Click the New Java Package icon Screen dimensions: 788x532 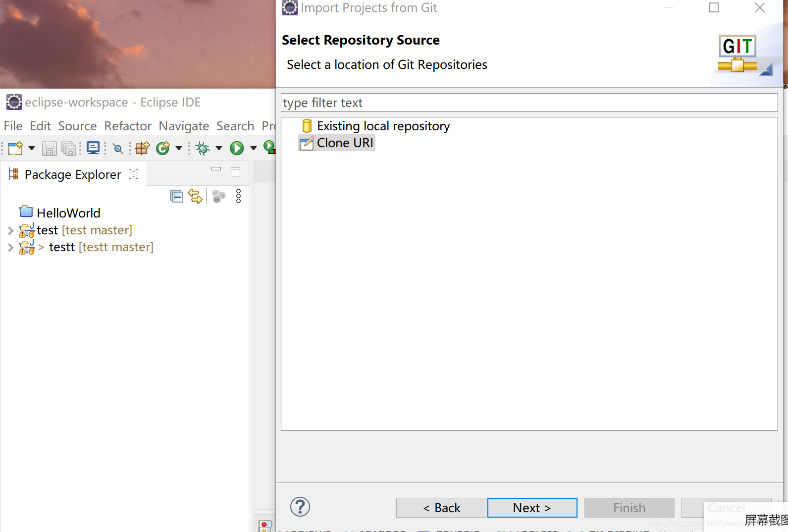143,148
